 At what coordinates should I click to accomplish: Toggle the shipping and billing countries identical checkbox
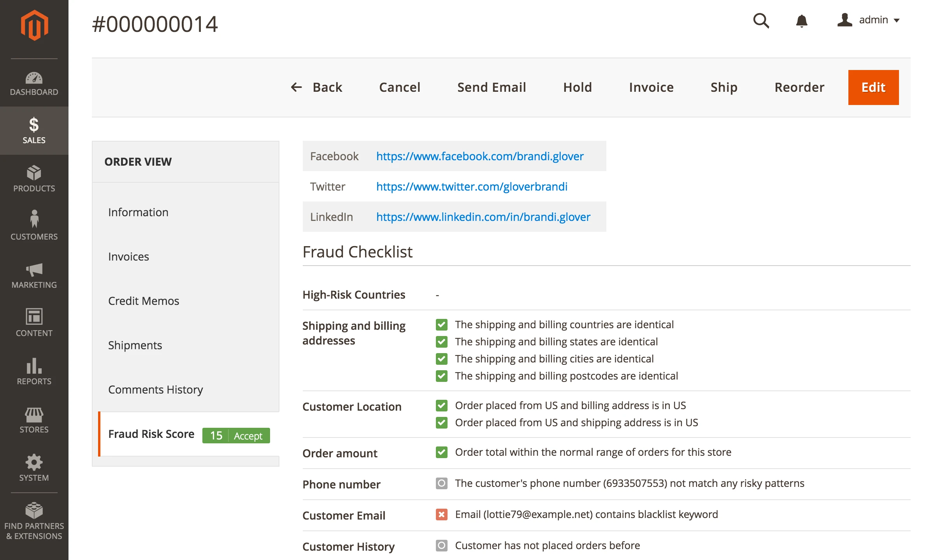pyautogui.click(x=441, y=325)
